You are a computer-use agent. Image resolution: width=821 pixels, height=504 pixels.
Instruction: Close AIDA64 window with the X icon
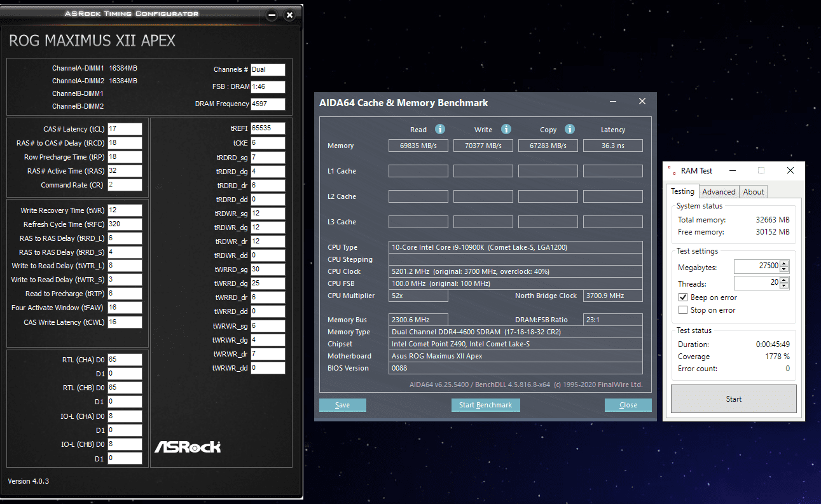[642, 102]
